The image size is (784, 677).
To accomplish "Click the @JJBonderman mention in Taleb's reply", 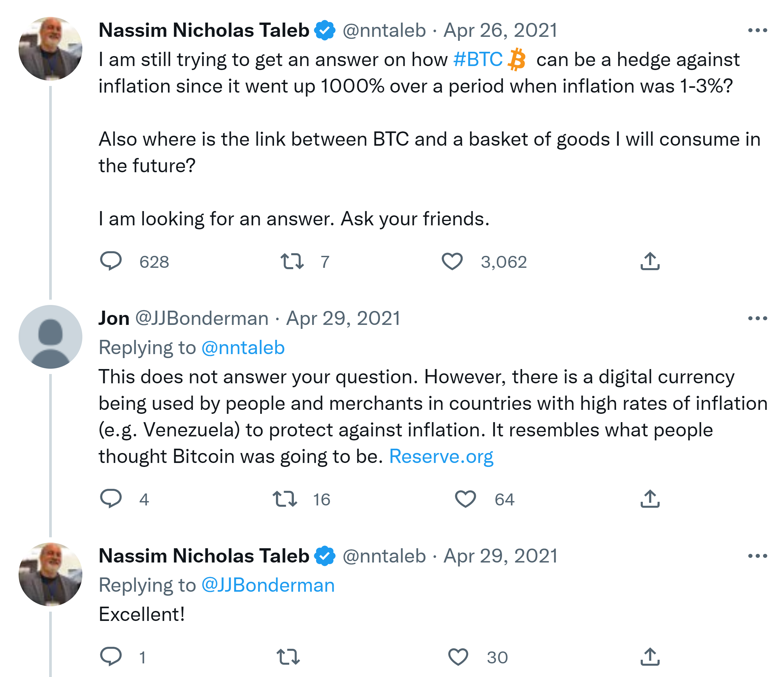I will [x=268, y=585].
